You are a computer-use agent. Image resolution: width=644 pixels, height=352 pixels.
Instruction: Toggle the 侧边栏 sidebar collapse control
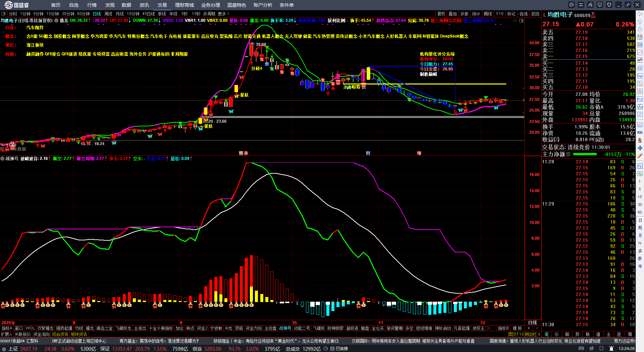pos(533,334)
